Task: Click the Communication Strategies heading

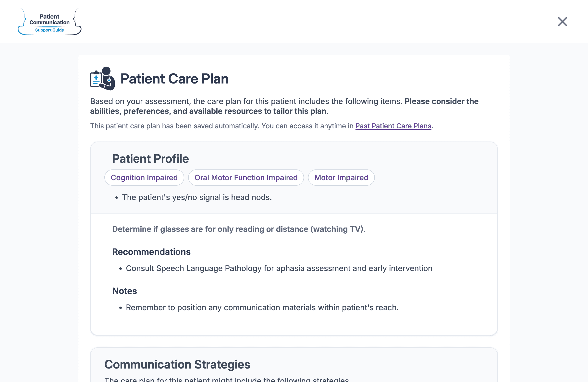Action: [x=177, y=364]
